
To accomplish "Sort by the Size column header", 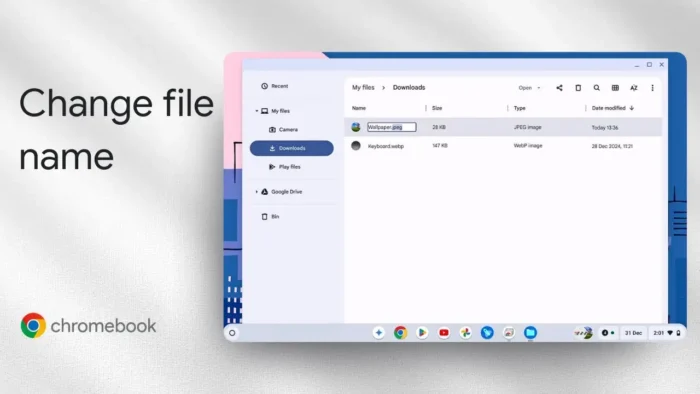I will coord(437,108).
